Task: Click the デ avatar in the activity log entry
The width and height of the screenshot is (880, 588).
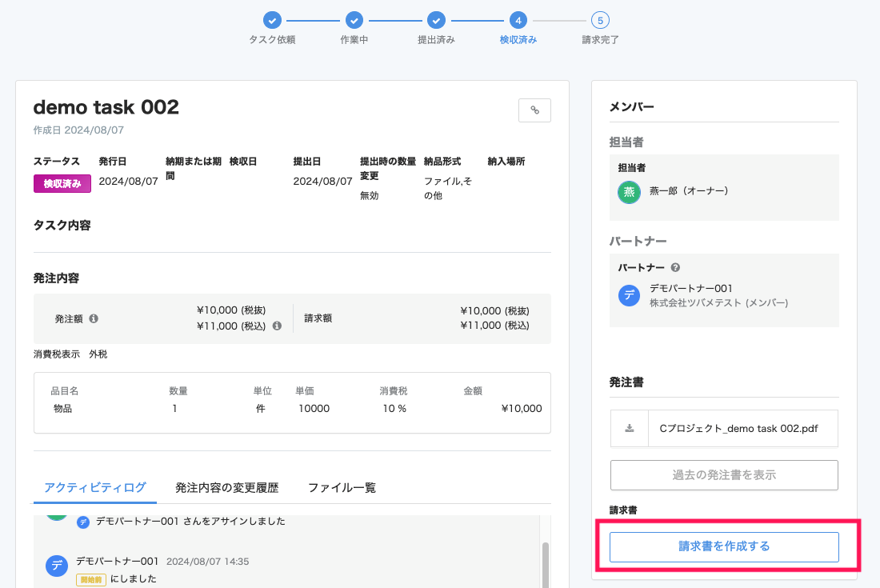Action: 57,566
